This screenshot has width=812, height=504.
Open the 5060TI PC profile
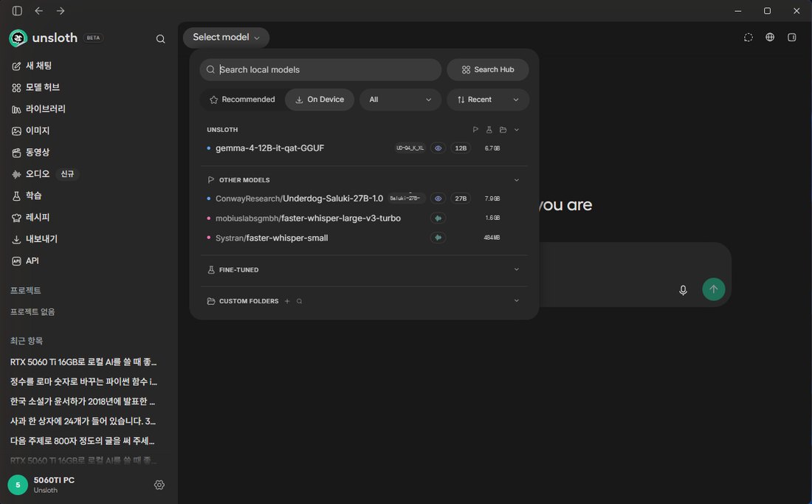(x=41, y=485)
